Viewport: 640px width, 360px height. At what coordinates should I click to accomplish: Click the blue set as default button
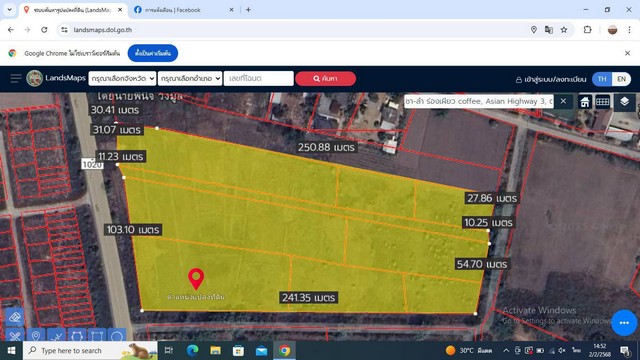[153, 53]
